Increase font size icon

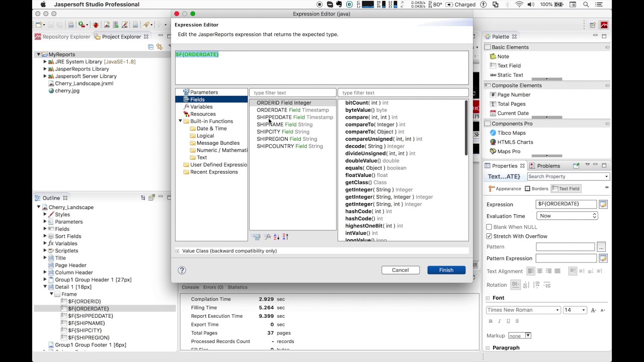tap(594, 310)
